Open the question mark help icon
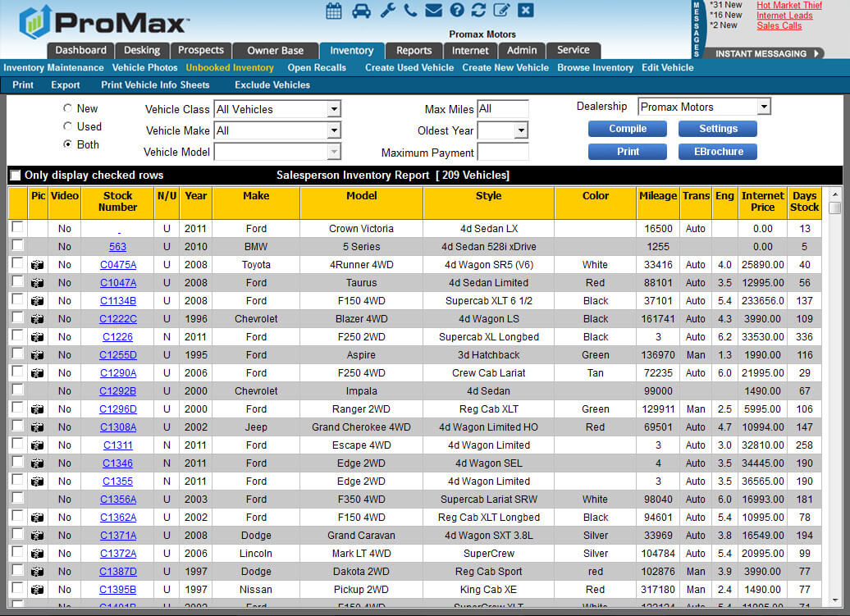Image resolution: width=850 pixels, height=616 pixels. pos(457,11)
